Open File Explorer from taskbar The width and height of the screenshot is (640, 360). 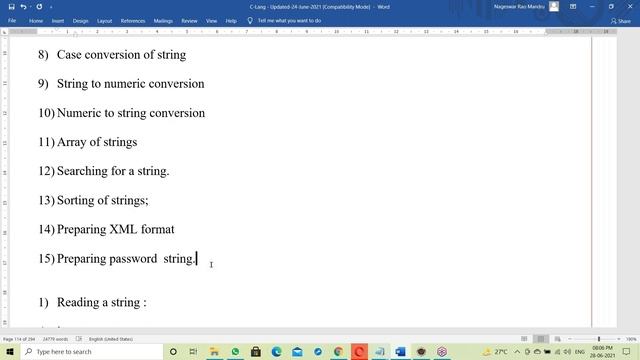[x=214, y=351]
